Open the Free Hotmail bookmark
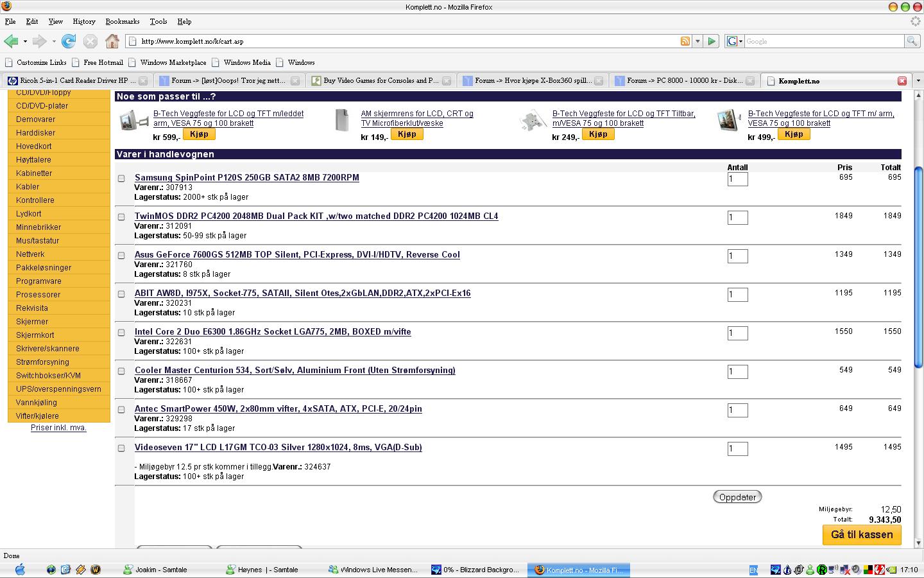 98,62
